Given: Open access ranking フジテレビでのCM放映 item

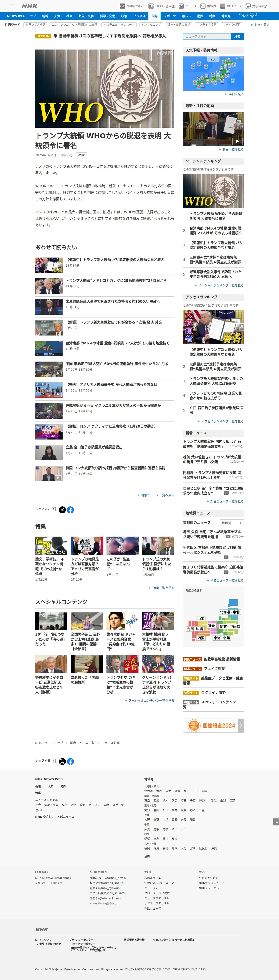Looking at the screenshot, I should [x=215, y=396].
